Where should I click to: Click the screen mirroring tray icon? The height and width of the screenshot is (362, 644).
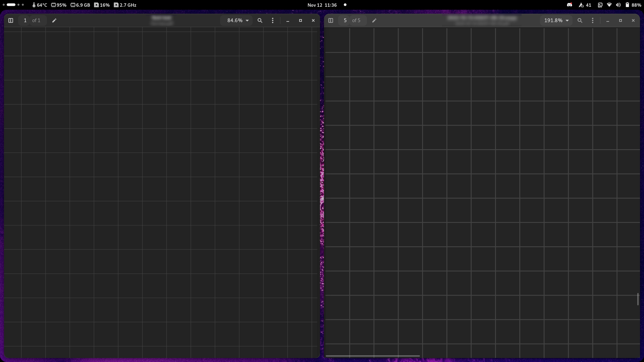tap(600, 5)
